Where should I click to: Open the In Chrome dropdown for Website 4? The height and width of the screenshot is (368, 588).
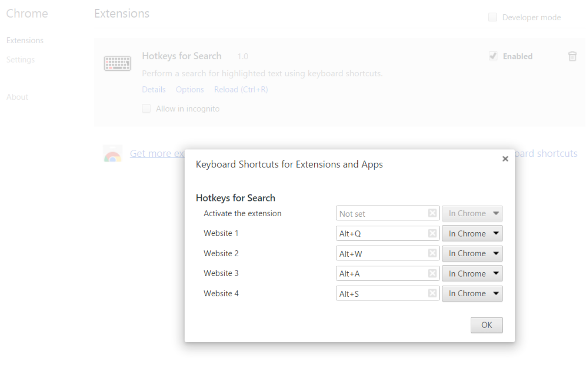coord(472,293)
